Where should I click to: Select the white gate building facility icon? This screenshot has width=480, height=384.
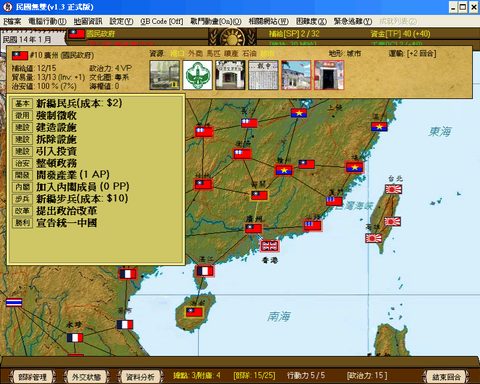pyautogui.click(x=230, y=75)
